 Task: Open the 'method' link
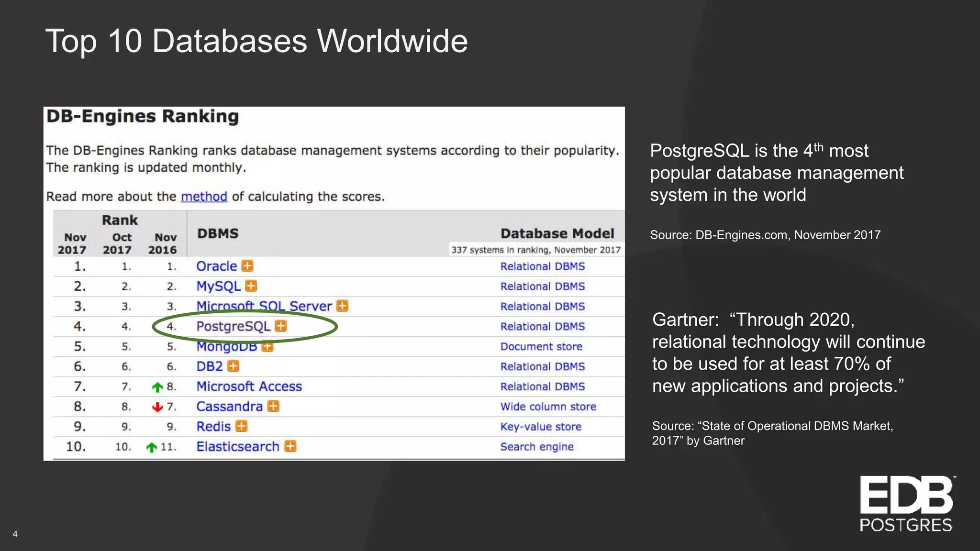click(204, 197)
